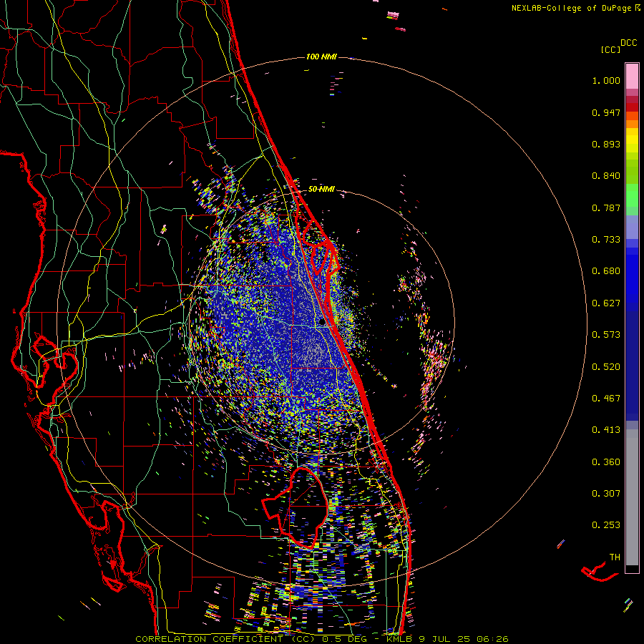Click the 50 NMI range ring label

click(x=321, y=189)
